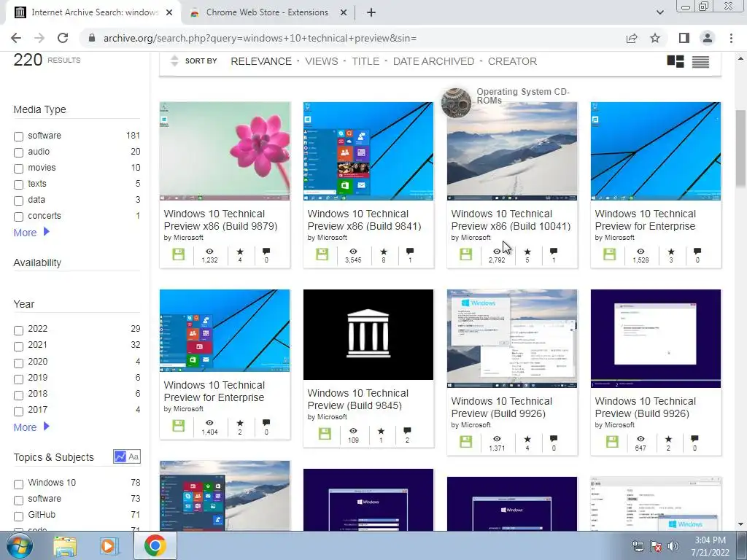
Task: Check the audio media type filter
Action: pos(18,153)
